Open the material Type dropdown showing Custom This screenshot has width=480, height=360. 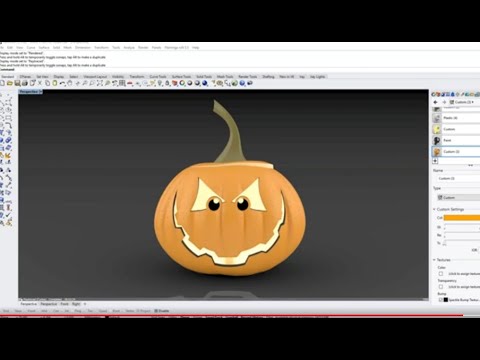click(458, 198)
